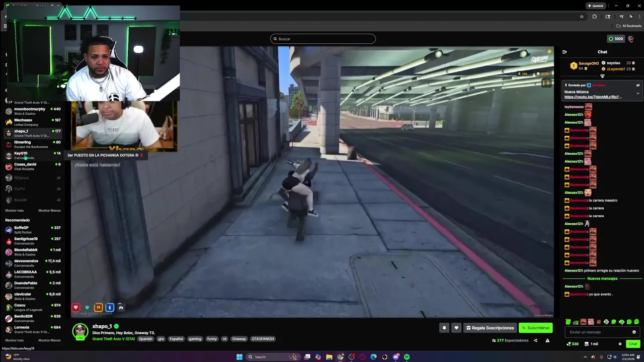Open Spotify from the taskbar
This screenshot has width=644, height=362.
pos(407,357)
